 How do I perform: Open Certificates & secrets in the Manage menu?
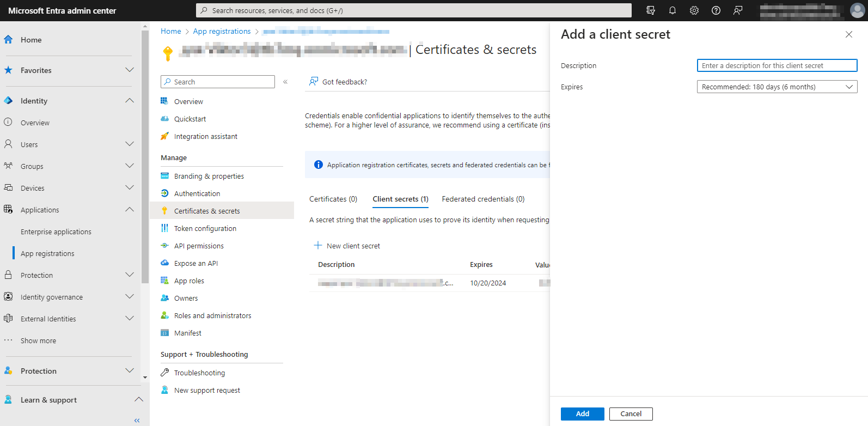222,211
